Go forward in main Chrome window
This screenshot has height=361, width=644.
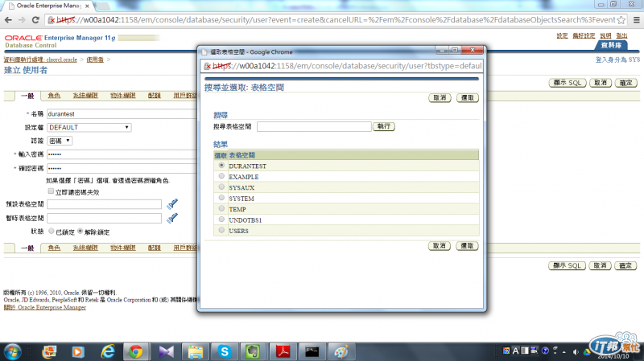coord(22,19)
